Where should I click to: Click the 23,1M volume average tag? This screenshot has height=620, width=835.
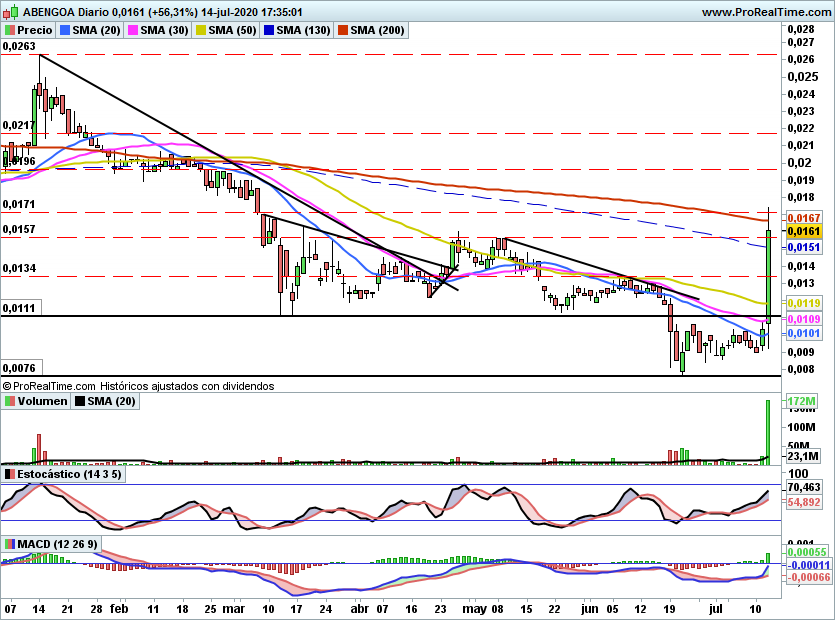(803, 456)
